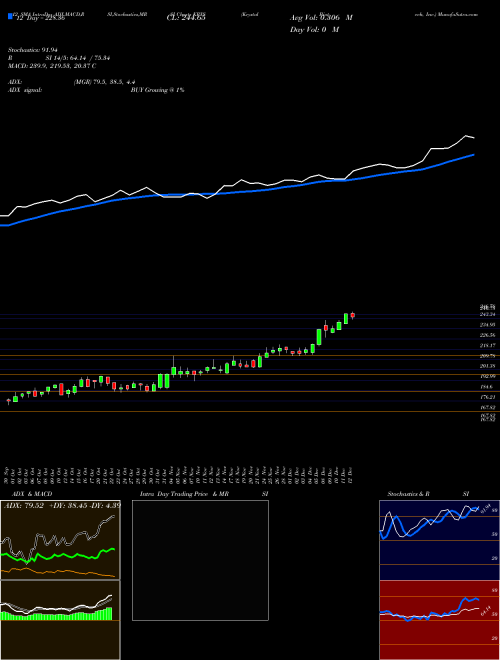The width and height of the screenshot is (500, 660).
Task: Click the 'Intra Day Trading Price & MR' title
Action: coord(184,494)
